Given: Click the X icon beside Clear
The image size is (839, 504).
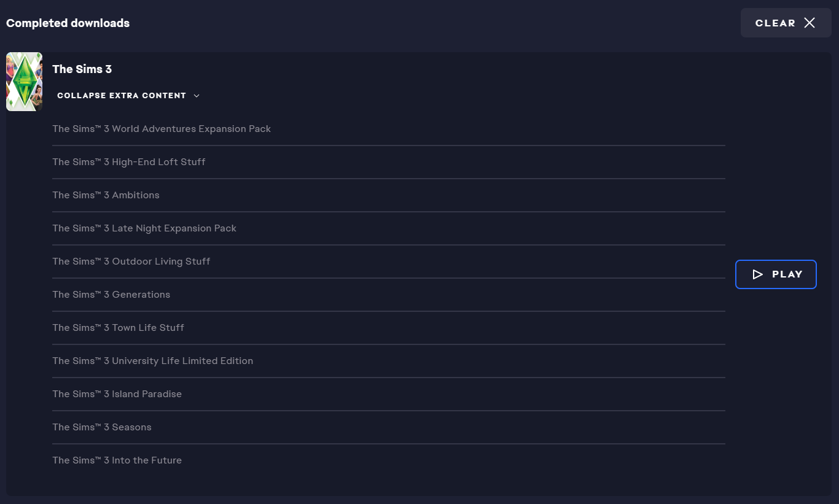Looking at the screenshot, I should pos(810,23).
